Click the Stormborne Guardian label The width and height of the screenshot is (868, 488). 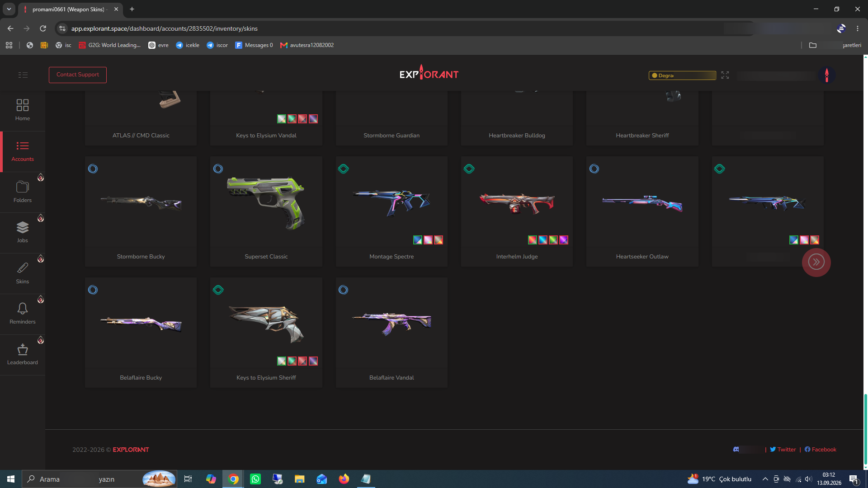click(x=392, y=136)
